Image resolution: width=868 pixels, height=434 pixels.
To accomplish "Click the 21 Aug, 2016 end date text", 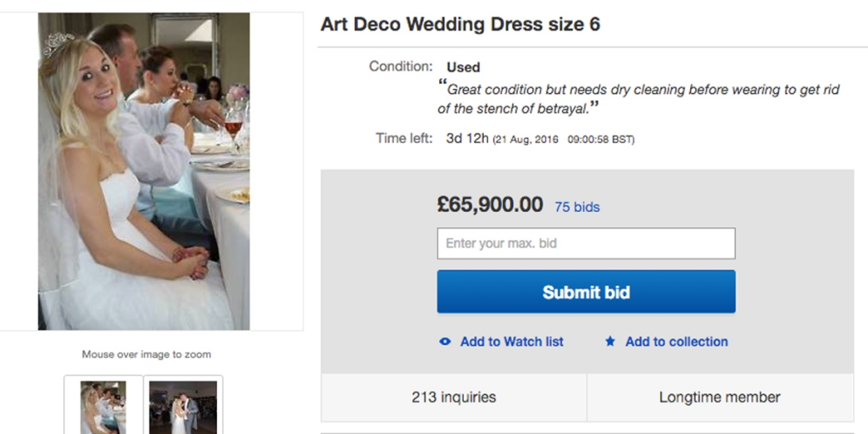I will coord(526,139).
